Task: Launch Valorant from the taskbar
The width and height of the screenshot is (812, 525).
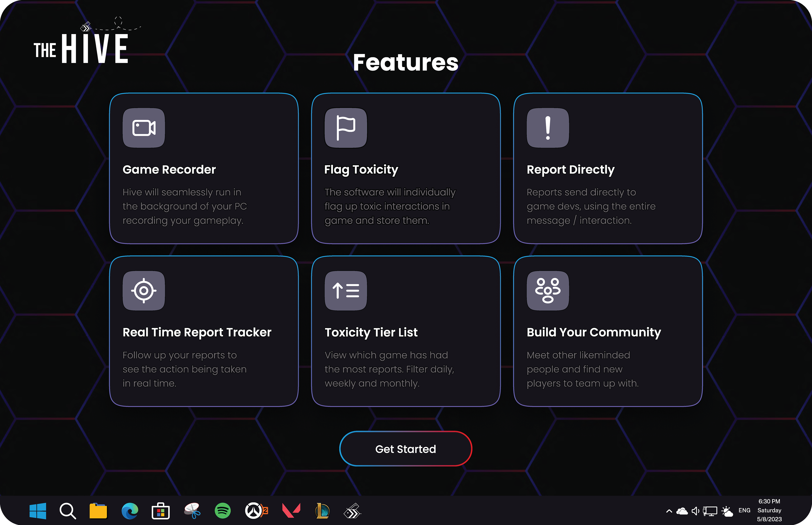Action: [x=291, y=510]
